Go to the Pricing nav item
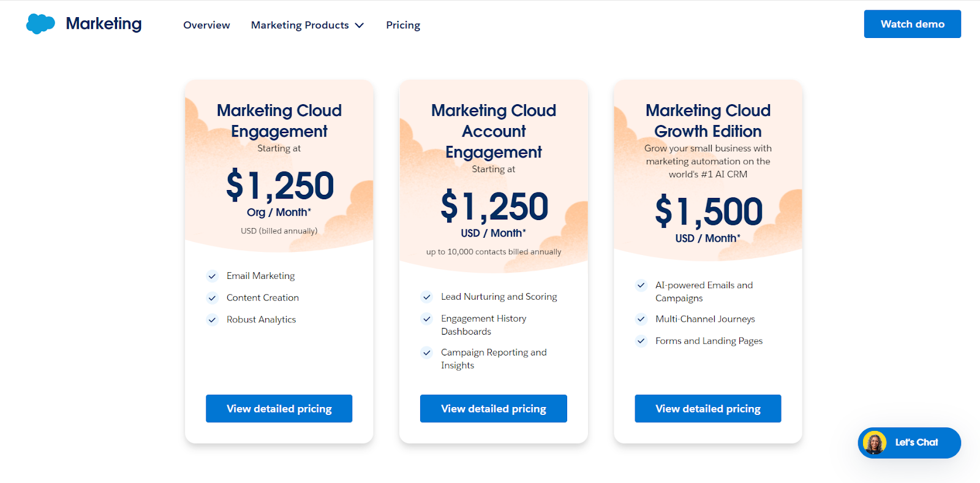 click(403, 25)
